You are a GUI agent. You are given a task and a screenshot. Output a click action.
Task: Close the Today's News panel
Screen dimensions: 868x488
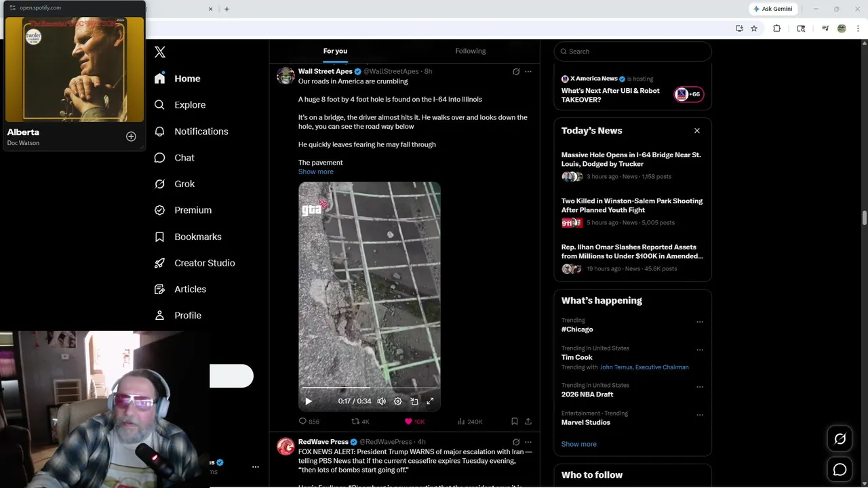tap(696, 131)
